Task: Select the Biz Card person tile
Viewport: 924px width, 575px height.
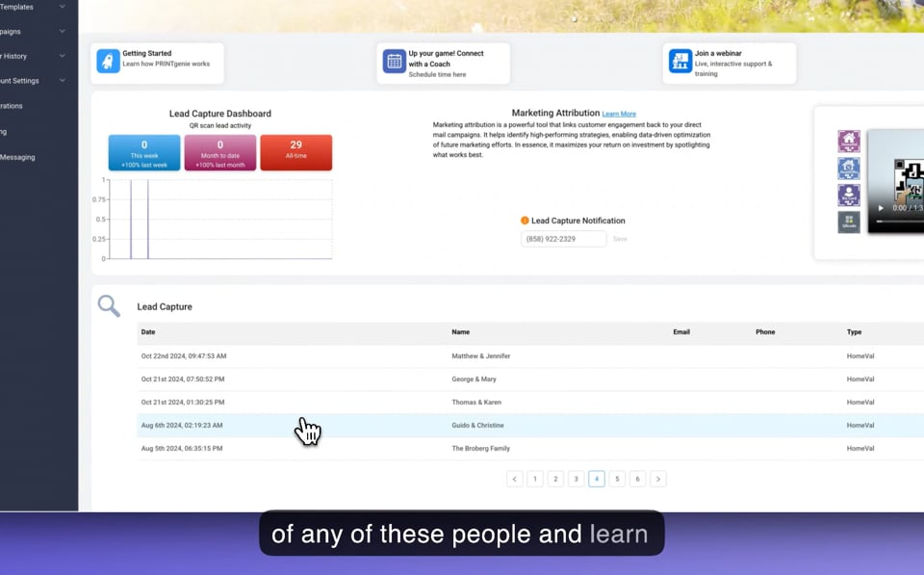Action: 849,195
